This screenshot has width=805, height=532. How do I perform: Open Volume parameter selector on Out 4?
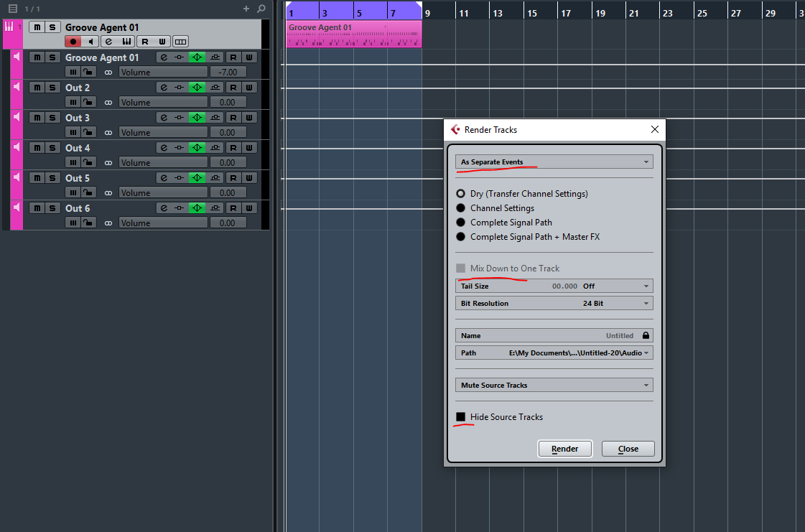(163, 163)
